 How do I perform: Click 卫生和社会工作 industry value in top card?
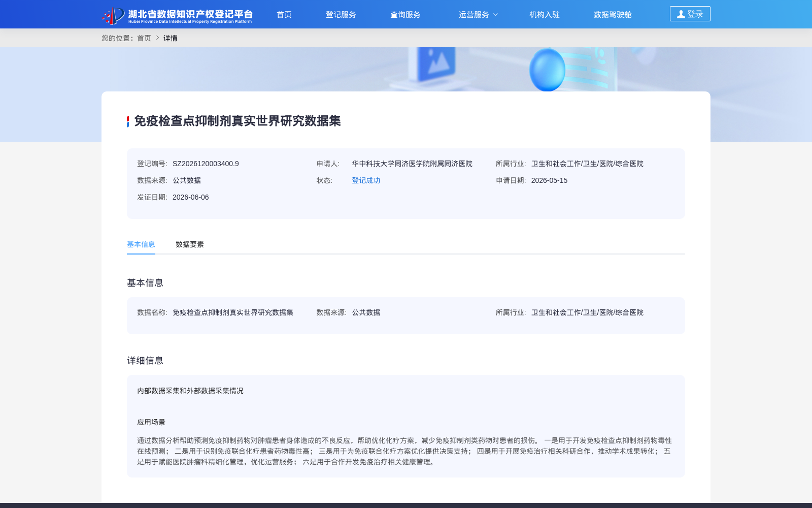tap(587, 164)
